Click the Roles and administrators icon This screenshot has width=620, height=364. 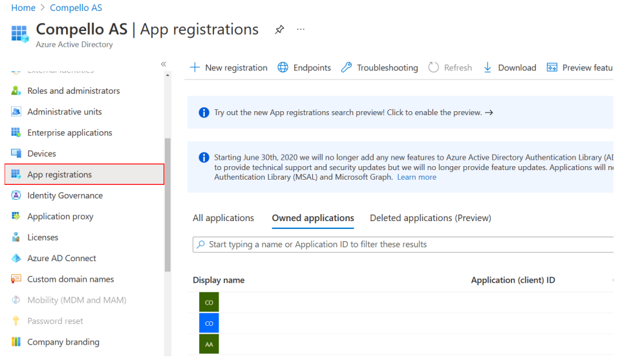click(x=16, y=91)
